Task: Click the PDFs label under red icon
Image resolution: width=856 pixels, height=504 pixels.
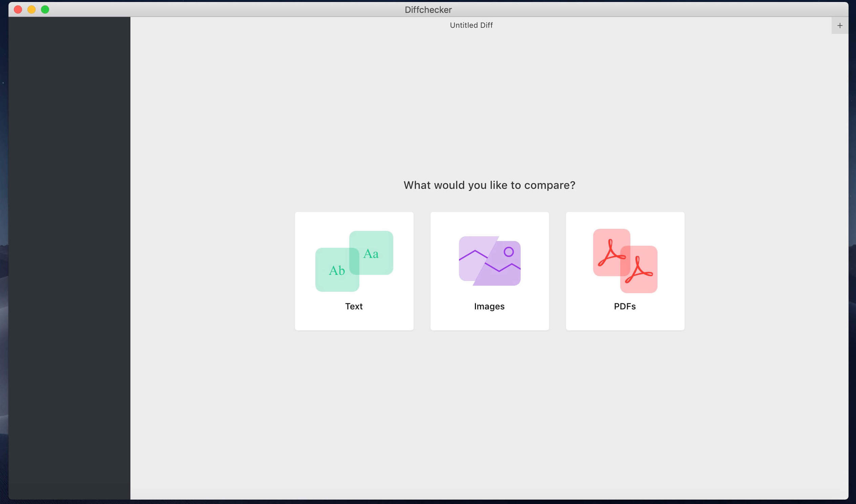Action: (625, 306)
